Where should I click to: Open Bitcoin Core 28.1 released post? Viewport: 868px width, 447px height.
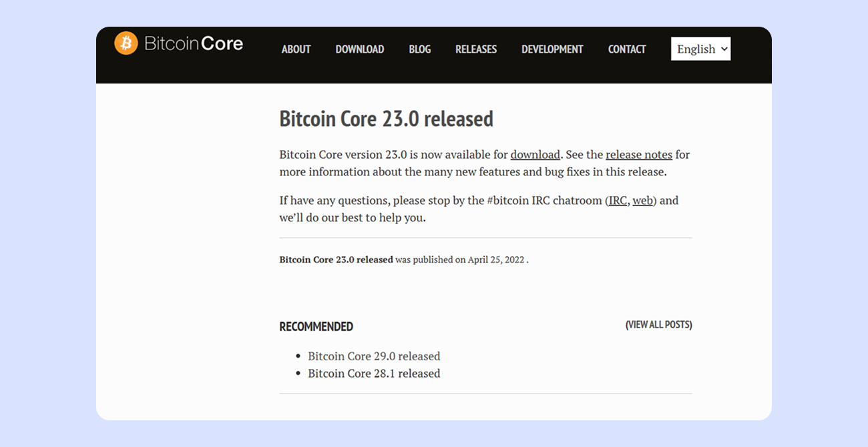[x=374, y=374]
